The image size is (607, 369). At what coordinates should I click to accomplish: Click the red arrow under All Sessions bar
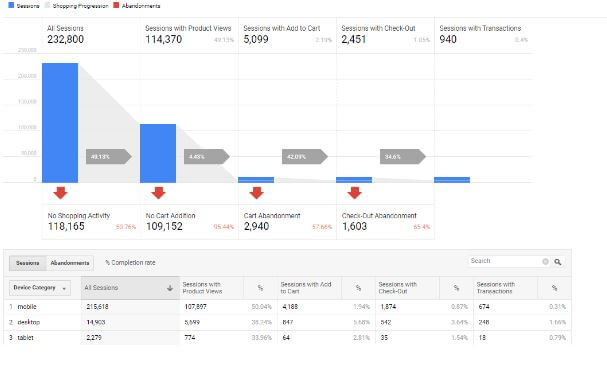(x=60, y=193)
